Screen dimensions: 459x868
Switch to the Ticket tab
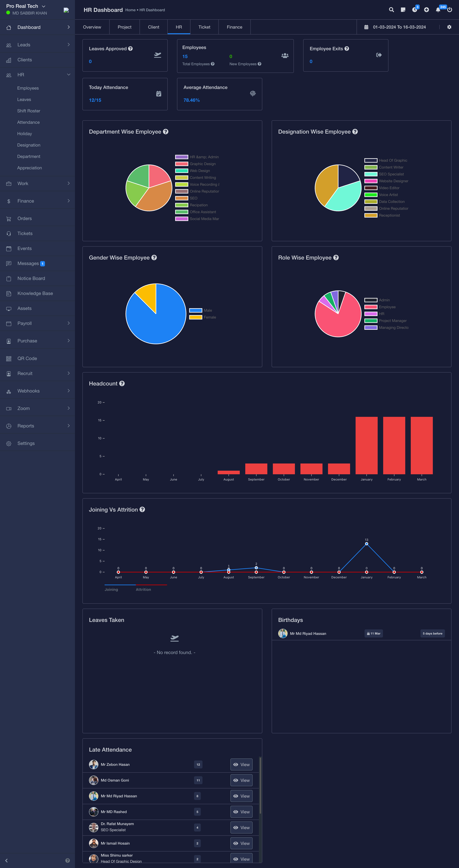204,27
